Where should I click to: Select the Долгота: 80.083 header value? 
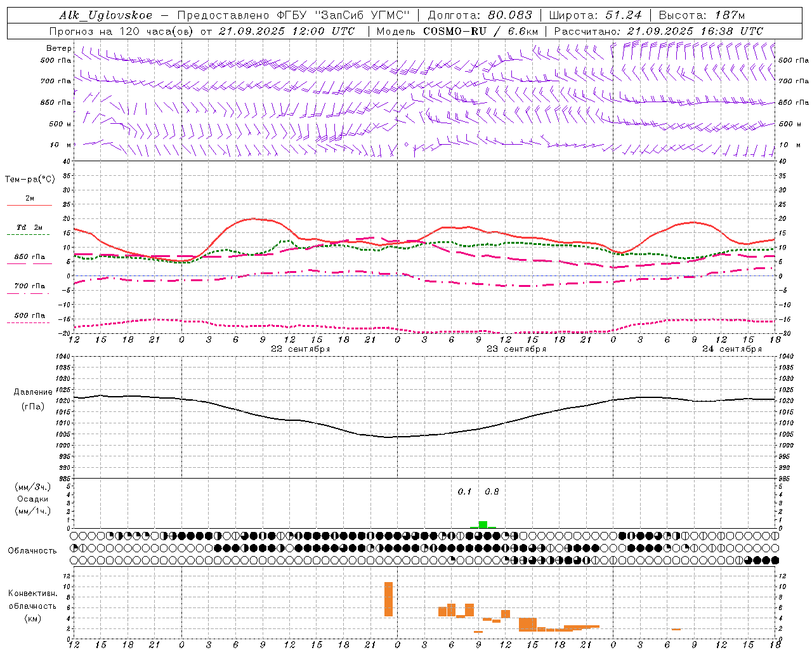pos(480,15)
